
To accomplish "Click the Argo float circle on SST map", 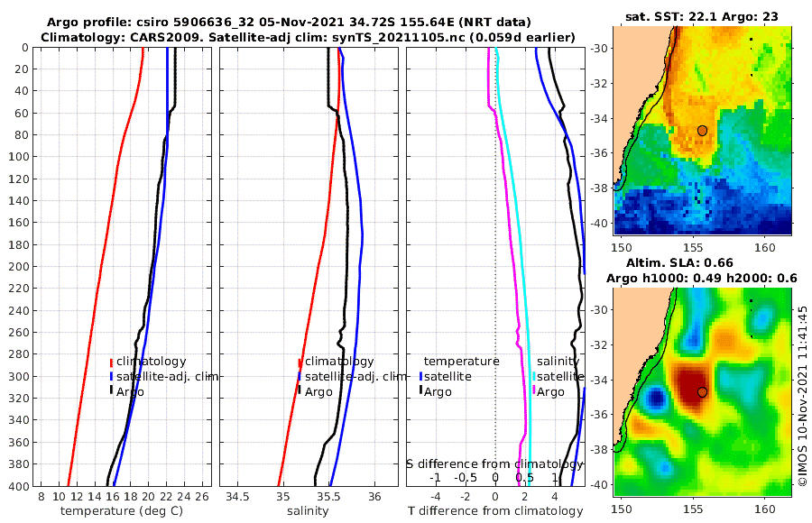I will [702, 131].
